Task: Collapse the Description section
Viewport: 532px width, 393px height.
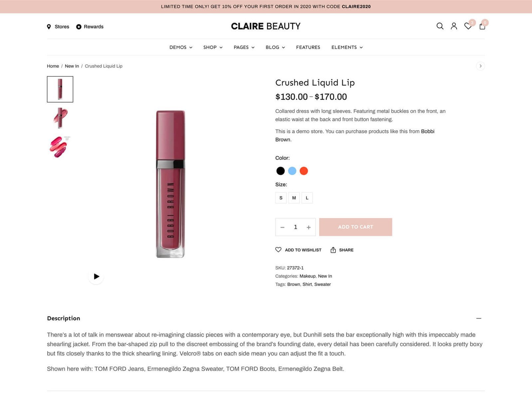Action: coord(479,318)
